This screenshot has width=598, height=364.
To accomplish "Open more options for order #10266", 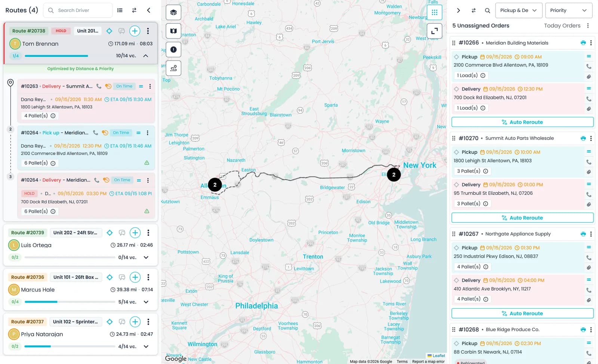I will [591, 43].
